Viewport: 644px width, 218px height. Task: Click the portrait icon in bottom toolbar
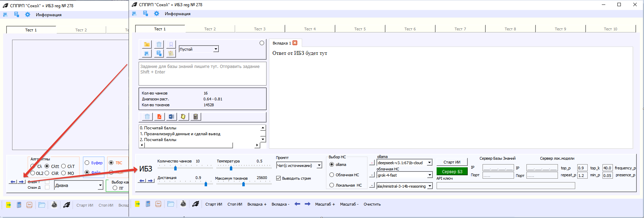183,204
